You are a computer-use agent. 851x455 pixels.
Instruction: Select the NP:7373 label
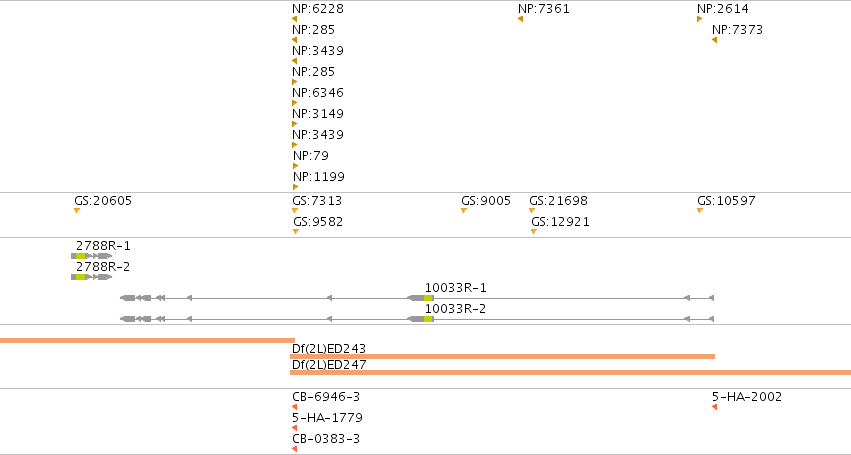[x=738, y=30]
